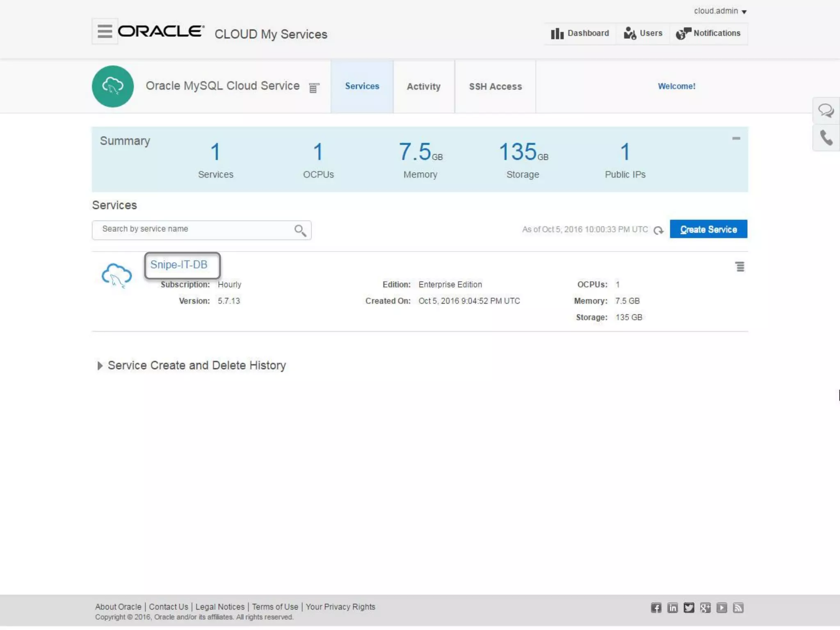Switch to the Activity tab
This screenshot has width=840, height=630.
coord(424,87)
